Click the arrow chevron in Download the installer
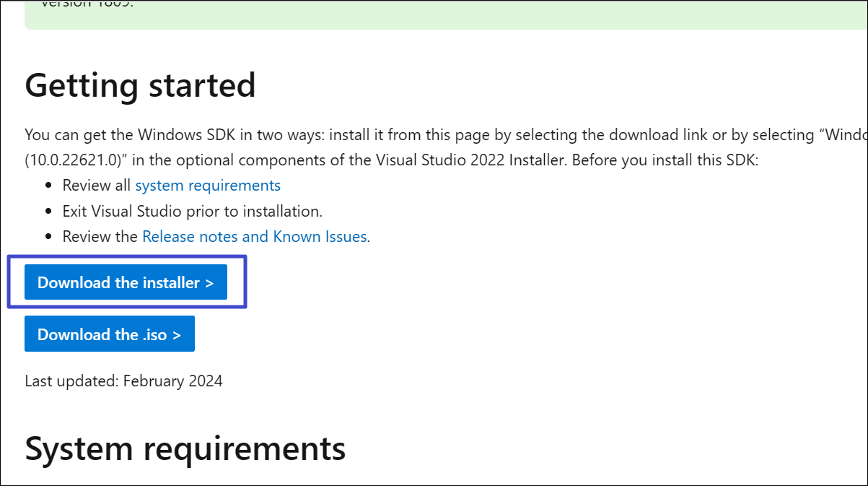This screenshot has height=486, width=868. (x=209, y=283)
